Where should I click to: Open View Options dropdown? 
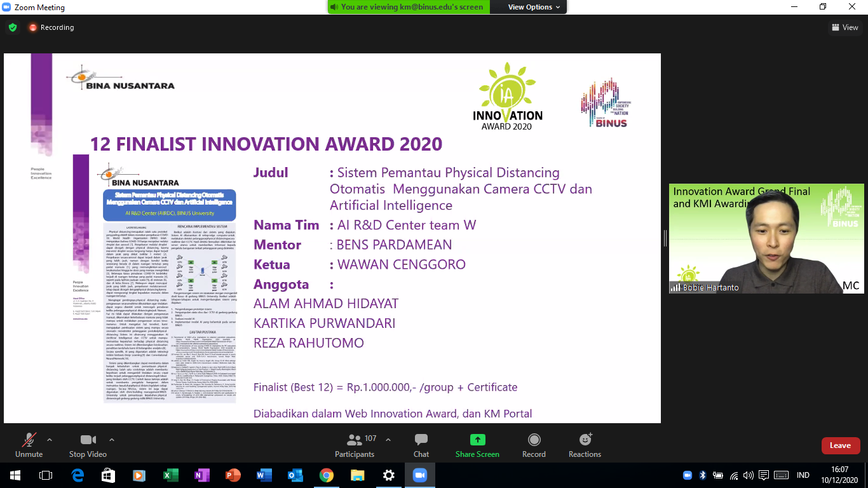click(534, 7)
